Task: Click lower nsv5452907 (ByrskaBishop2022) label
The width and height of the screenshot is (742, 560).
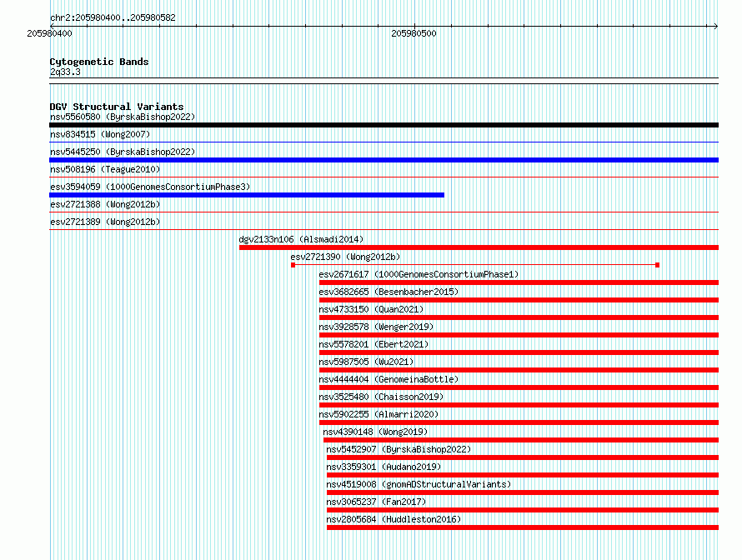Action: pyautogui.click(x=399, y=449)
